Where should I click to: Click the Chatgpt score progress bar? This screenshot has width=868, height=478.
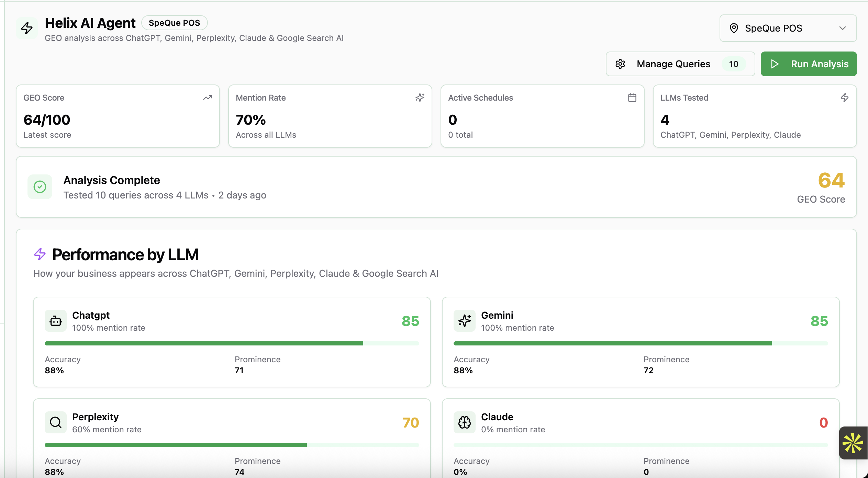[232, 343]
